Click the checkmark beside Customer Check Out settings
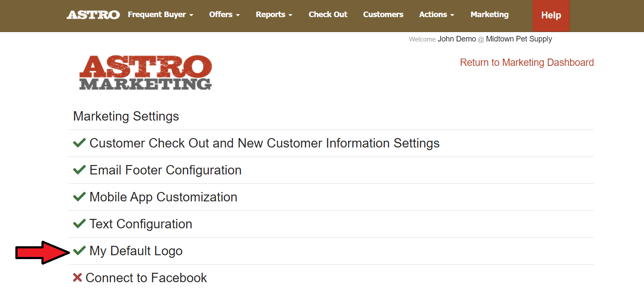The width and height of the screenshot is (644, 298). point(79,143)
